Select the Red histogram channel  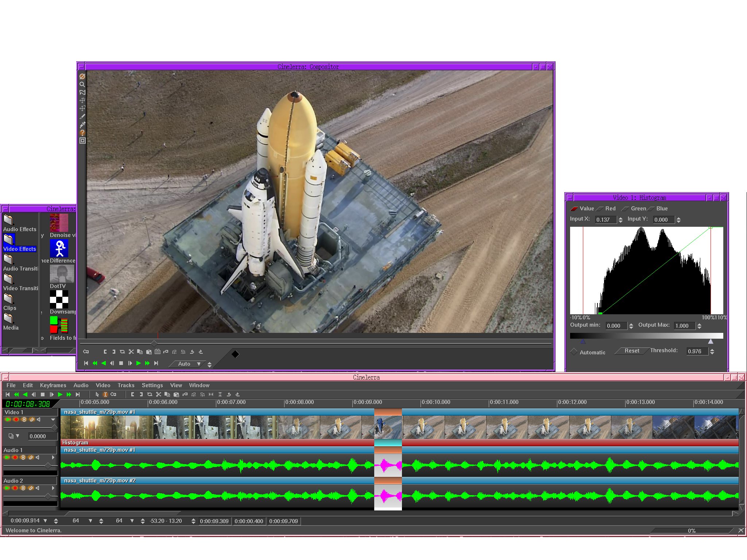[607, 209]
